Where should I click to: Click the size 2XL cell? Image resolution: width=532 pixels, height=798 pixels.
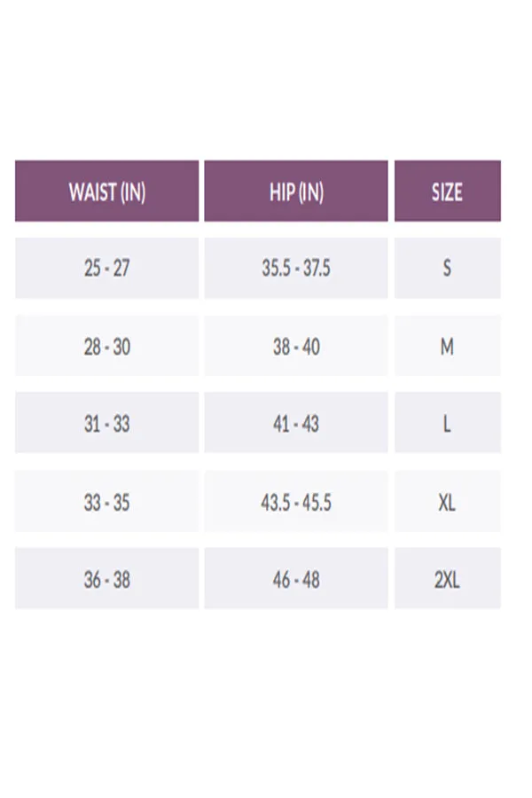[448, 578]
